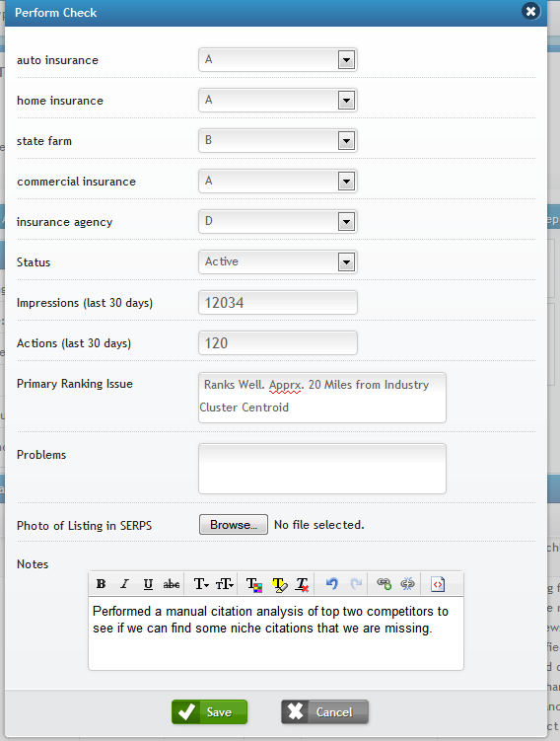Undo the last edit in Notes
The height and width of the screenshot is (741, 560).
[x=332, y=584]
